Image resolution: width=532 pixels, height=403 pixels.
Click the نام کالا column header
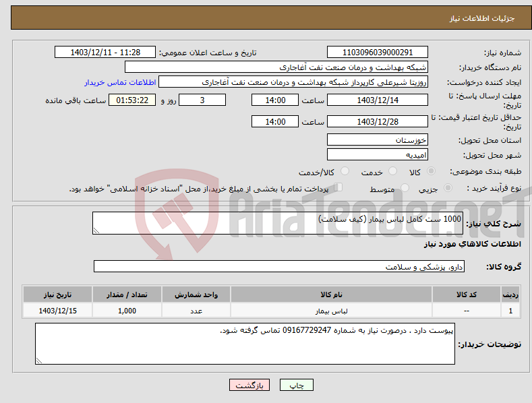[331, 294]
